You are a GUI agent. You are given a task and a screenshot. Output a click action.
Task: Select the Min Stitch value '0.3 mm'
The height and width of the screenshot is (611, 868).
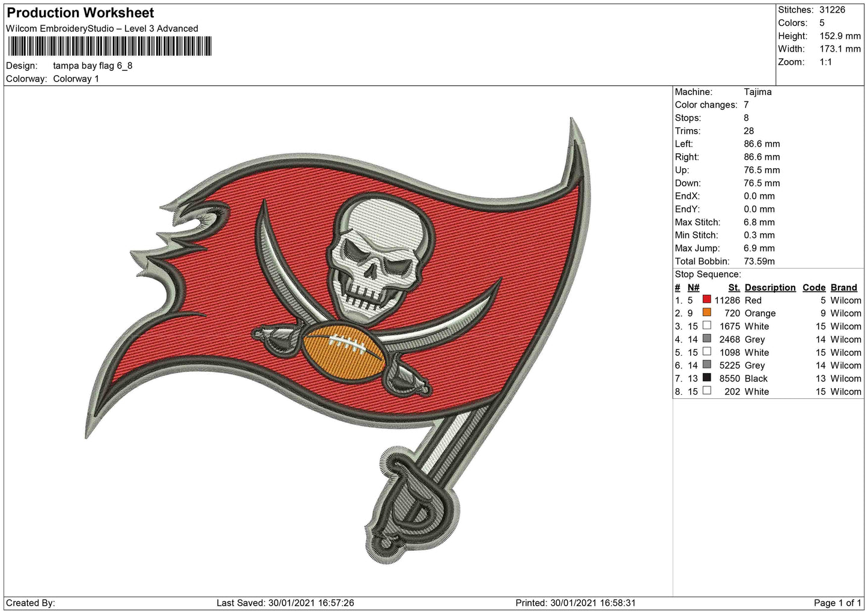coord(759,236)
